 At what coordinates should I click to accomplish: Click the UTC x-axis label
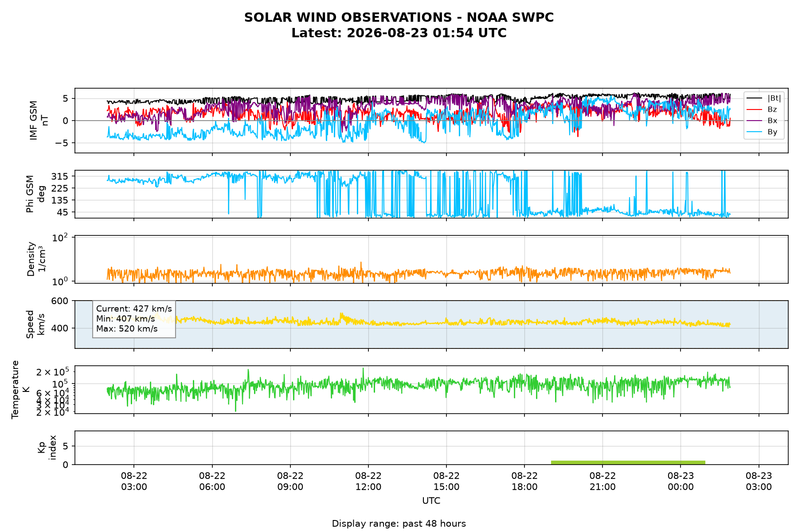(431, 501)
